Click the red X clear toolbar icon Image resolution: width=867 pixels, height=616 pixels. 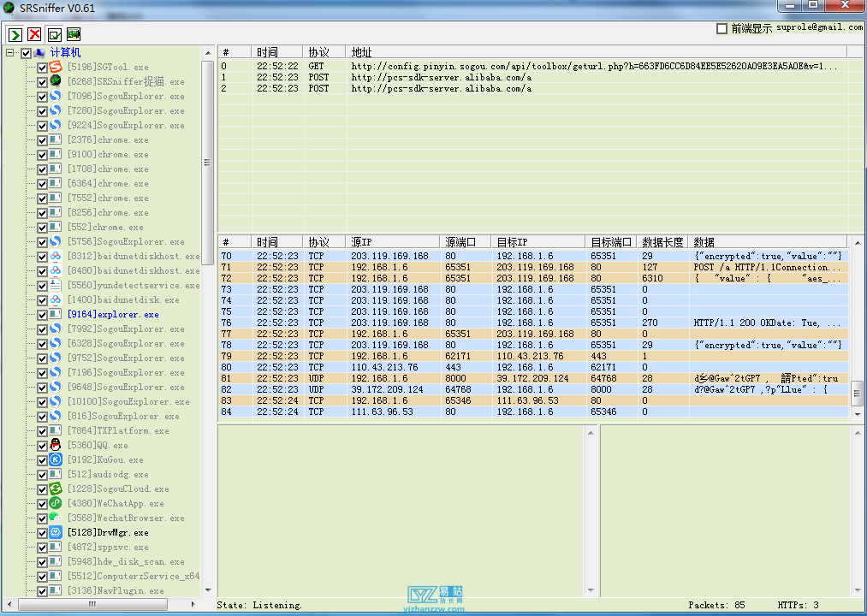tap(34, 34)
